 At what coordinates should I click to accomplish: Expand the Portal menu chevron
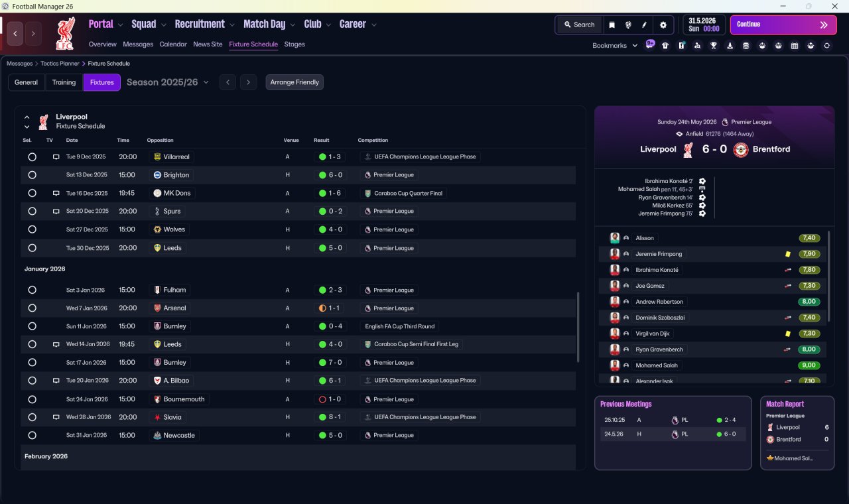120,25
